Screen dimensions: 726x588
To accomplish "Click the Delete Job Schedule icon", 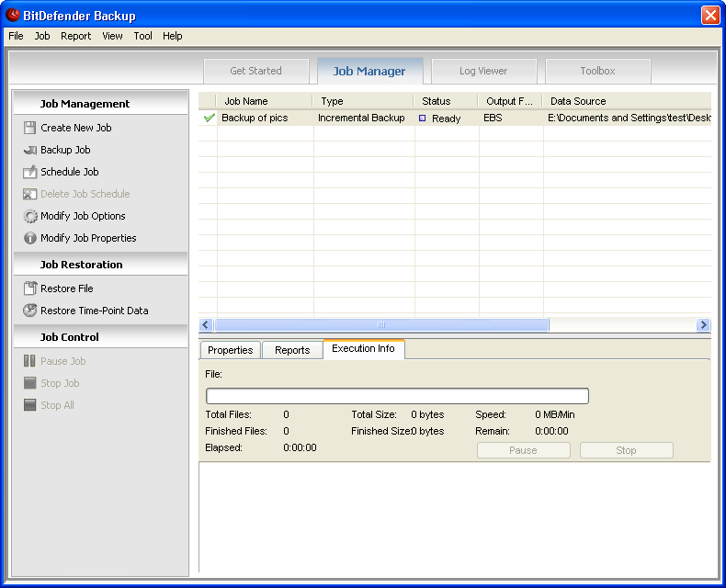I will tap(29, 194).
